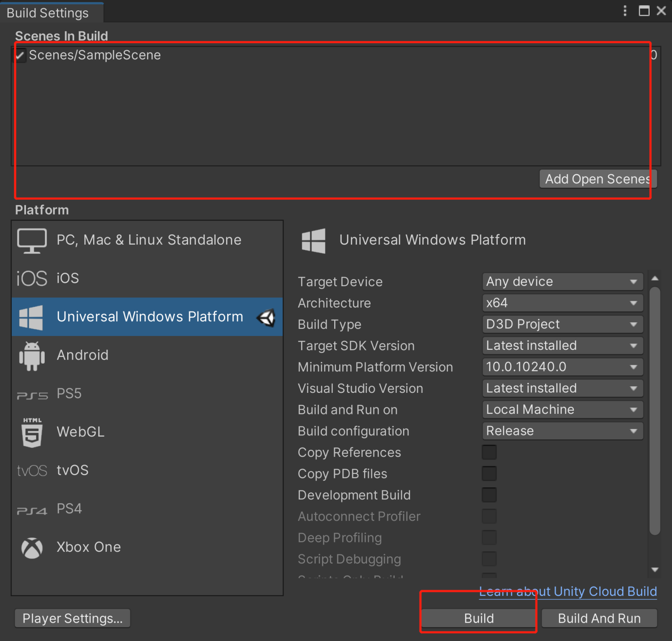Click the Architecture label
Viewport: 672px width, 641px height.
tap(334, 303)
